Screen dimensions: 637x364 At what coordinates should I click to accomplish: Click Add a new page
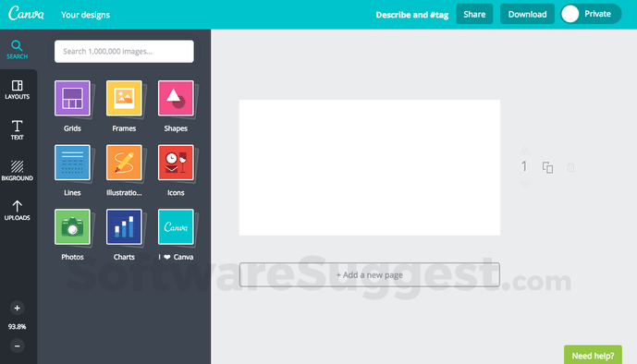pyautogui.click(x=369, y=274)
